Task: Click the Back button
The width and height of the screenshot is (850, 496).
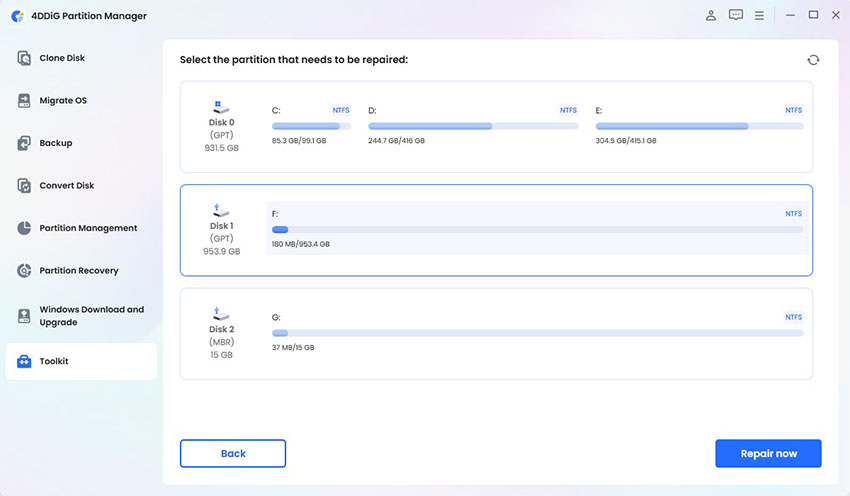Action: pos(233,453)
